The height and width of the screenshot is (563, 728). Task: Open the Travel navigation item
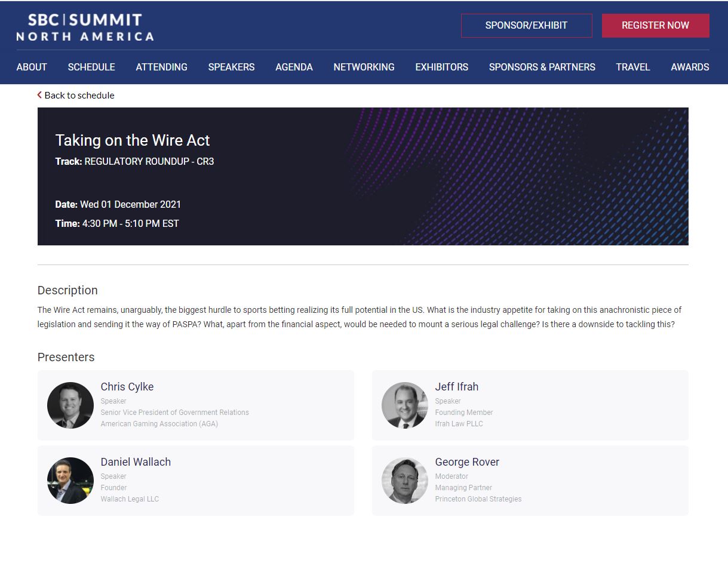(x=632, y=67)
